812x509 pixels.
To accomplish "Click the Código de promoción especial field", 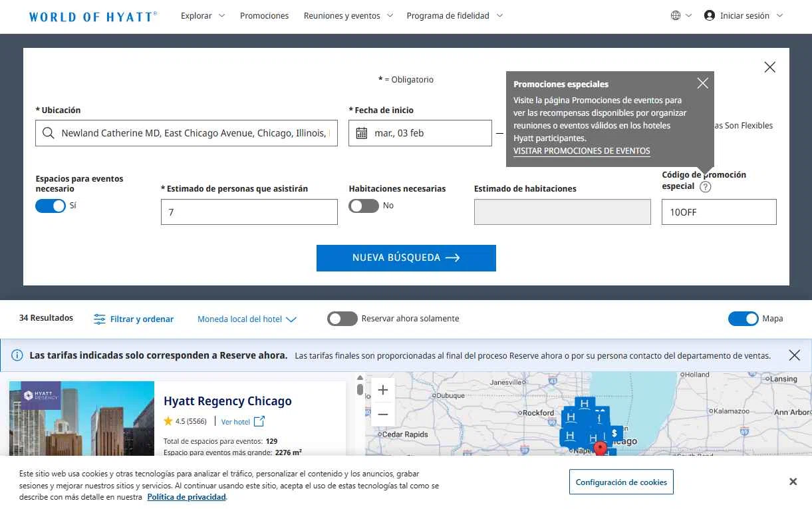I will (719, 212).
